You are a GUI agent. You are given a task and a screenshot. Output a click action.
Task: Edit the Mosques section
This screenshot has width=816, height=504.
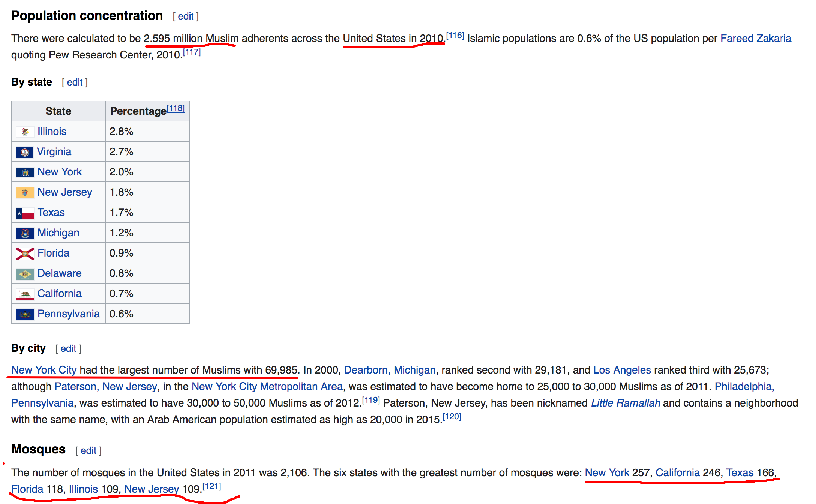click(88, 451)
